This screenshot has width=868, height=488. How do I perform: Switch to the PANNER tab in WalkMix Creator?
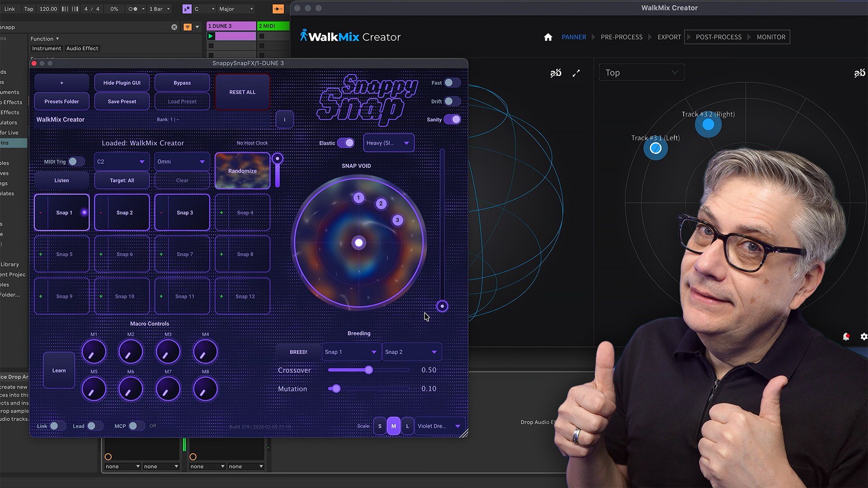pyautogui.click(x=573, y=37)
